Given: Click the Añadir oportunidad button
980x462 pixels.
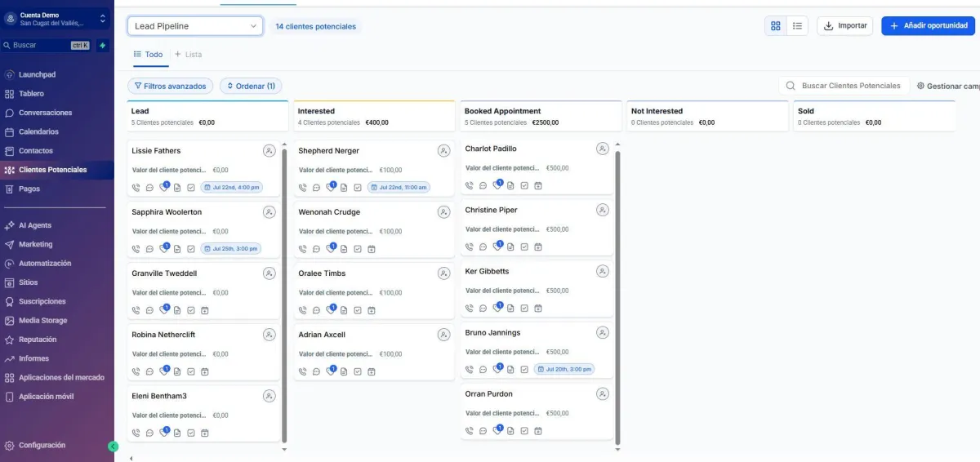Looking at the screenshot, I should 928,26.
